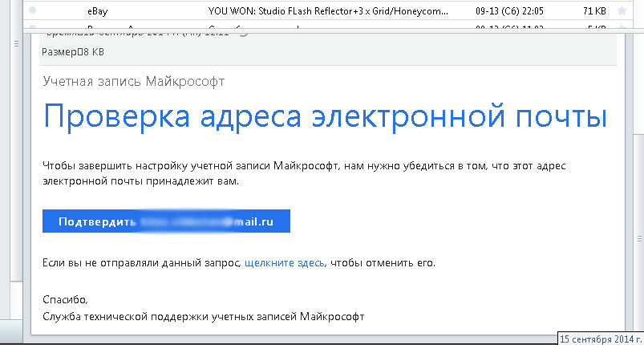The width and height of the screenshot is (644, 345).
Task: Click the Проверка адреса электронной почты heading
Action: click(x=326, y=116)
